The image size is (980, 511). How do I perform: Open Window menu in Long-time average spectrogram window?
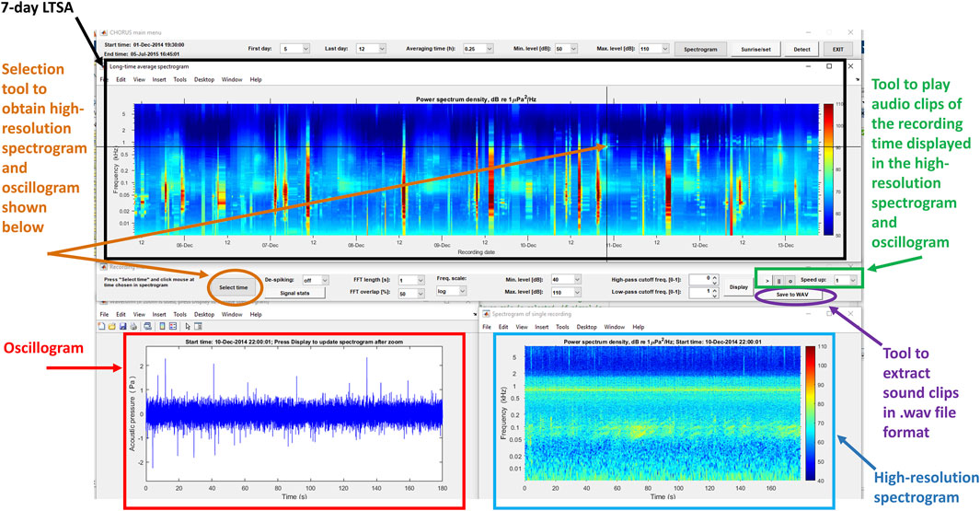coord(232,79)
